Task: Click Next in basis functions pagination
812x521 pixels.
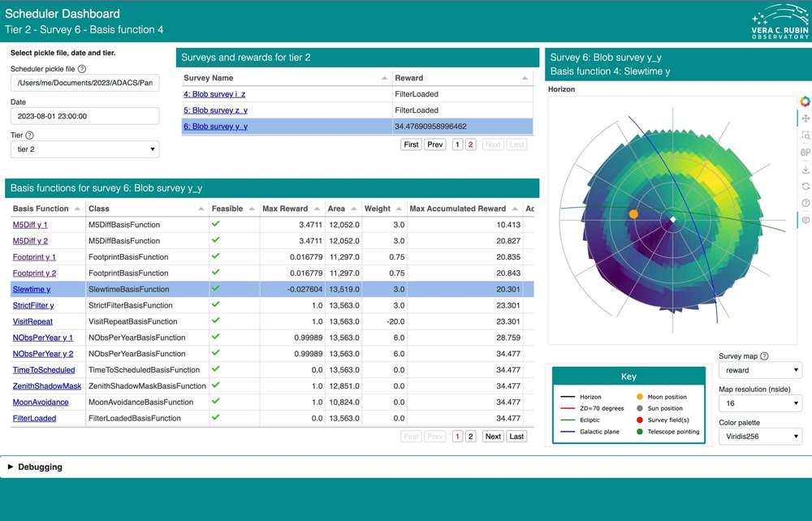Action: coord(492,436)
